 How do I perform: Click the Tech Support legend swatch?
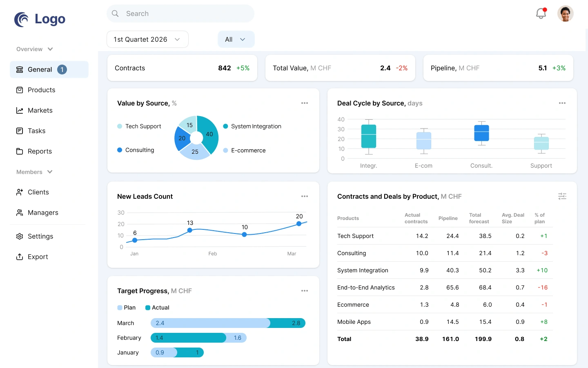pyautogui.click(x=120, y=126)
